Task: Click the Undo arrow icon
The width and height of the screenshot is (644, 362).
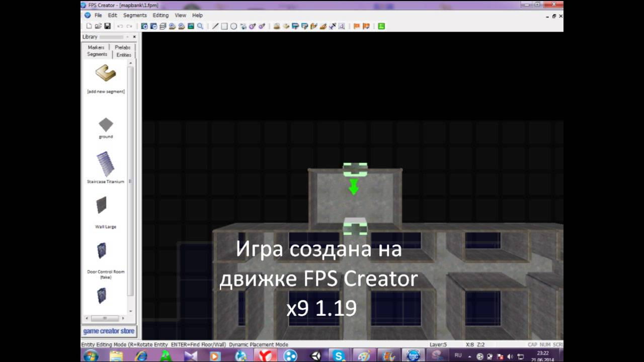Action: coord(120,26)
